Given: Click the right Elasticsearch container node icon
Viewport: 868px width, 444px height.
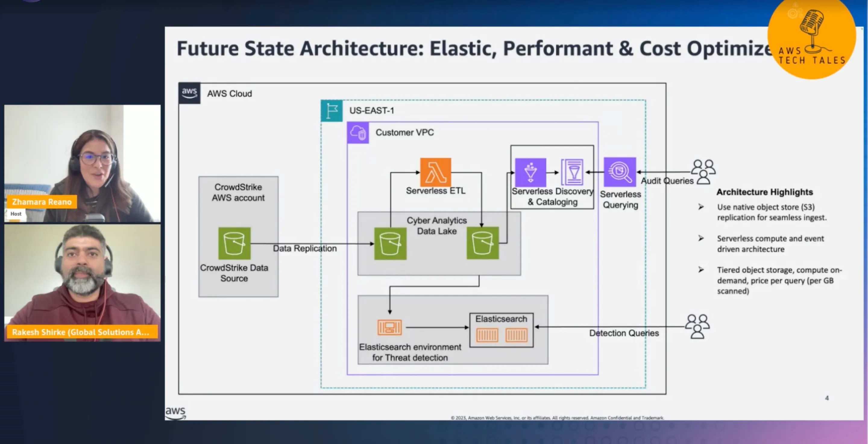Looking at the screenshot, I should tap(516, 335).
